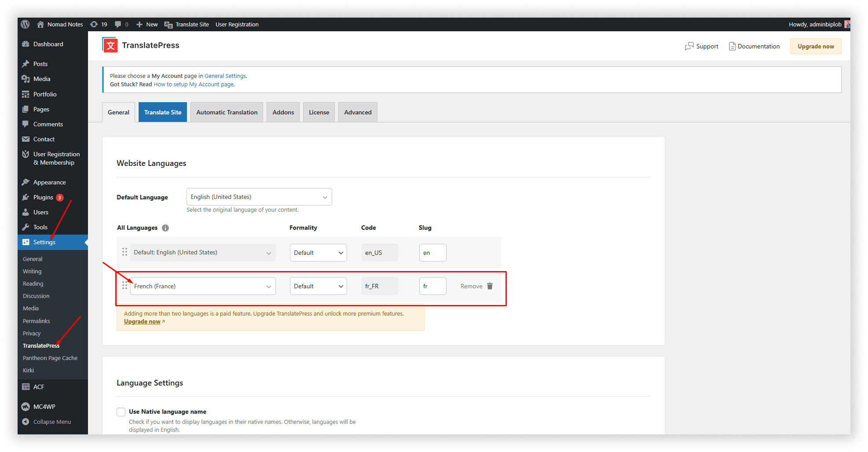Open Discussion under Settings submenu
Viewport: 868px width, 452px height.
coord(36,296)
